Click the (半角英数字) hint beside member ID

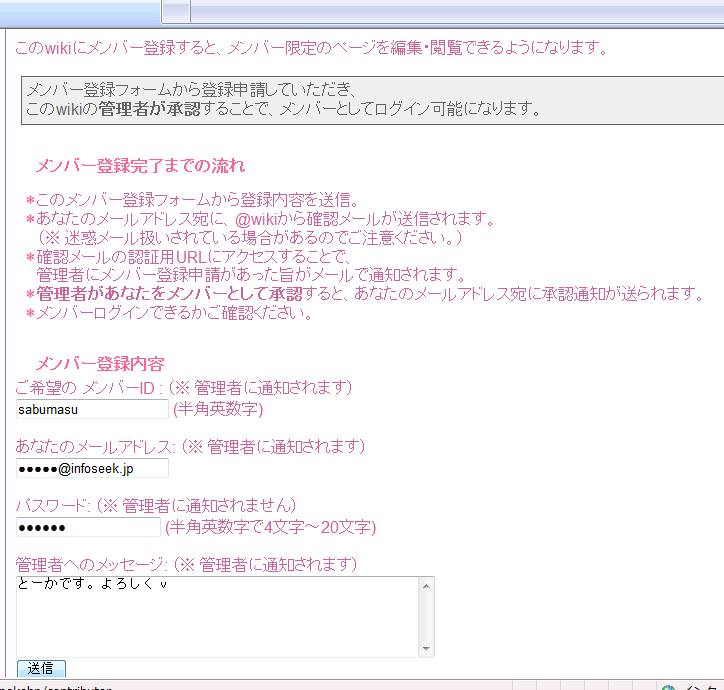click(x=218, y=409)
